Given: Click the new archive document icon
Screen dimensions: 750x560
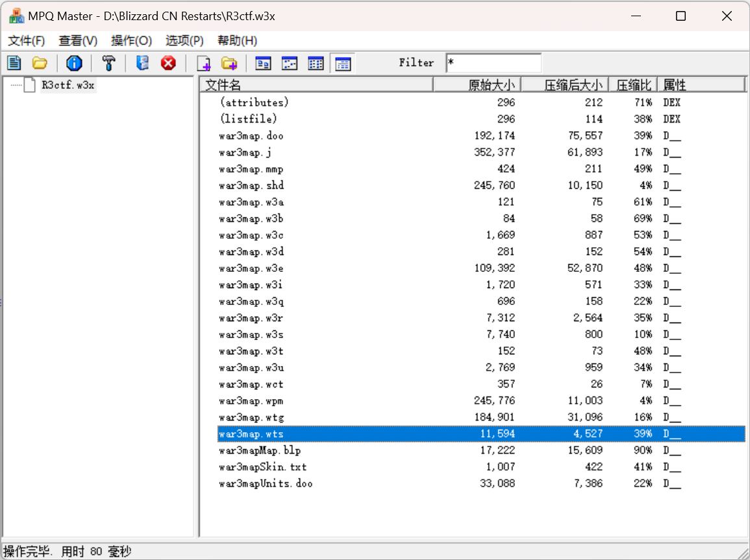Looking at the screenshot, I should click(x=14, y=63).
